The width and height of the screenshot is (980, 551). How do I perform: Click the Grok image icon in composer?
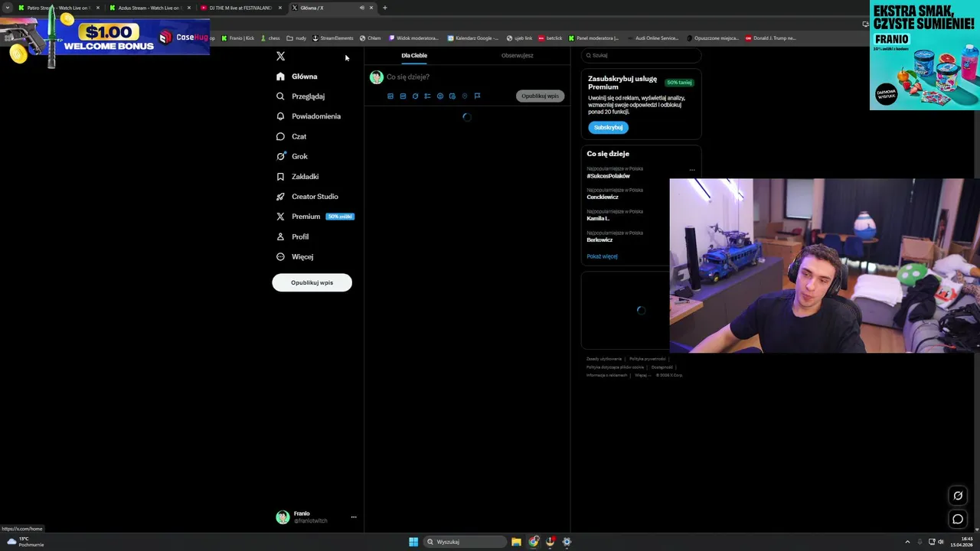[x=415, y=96]
